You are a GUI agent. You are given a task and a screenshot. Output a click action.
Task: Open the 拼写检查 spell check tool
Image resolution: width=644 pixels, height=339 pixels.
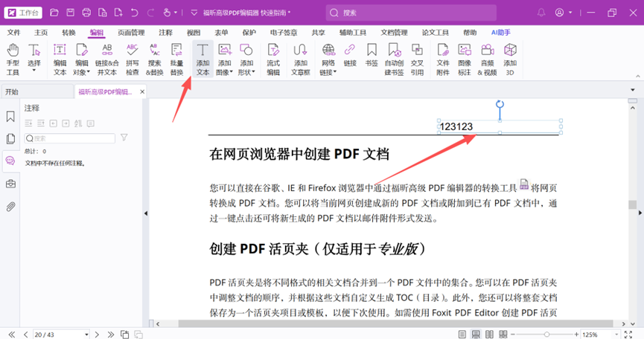point(132,59)
